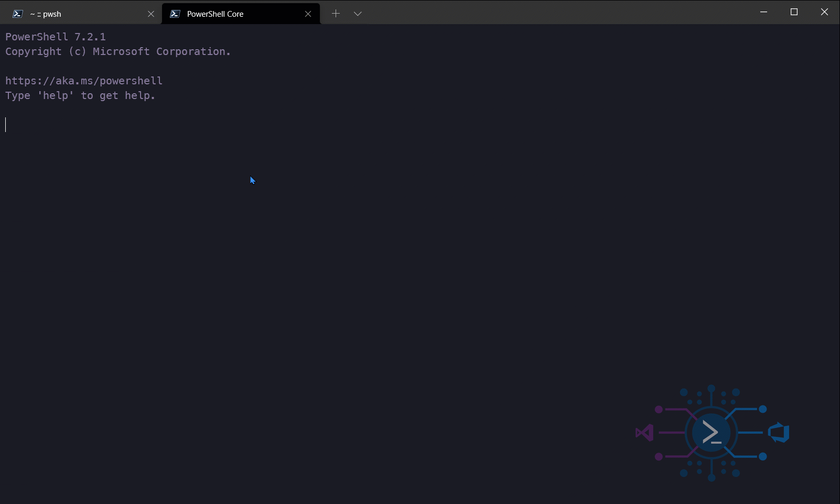
Task: Open a new tab with plus button
Action: tap(336, 14)
